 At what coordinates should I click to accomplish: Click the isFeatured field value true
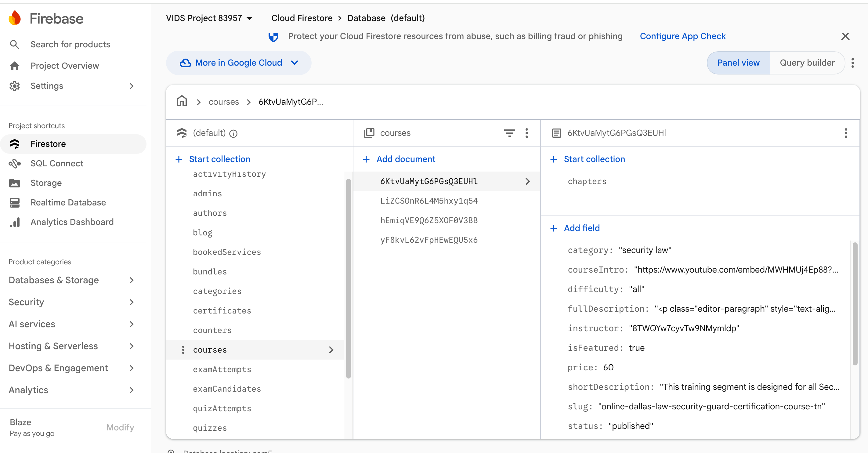(637, 348)
